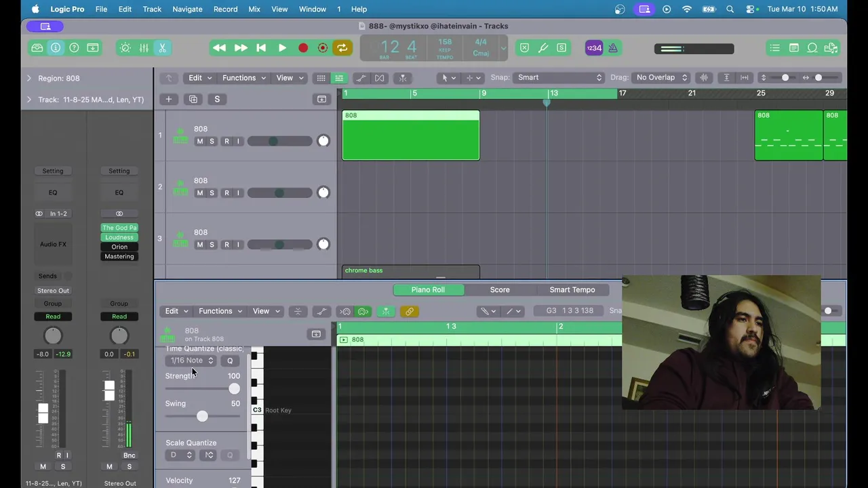Switch to the Score tab
This screenshot has height=488, width=868.
click(x=500, y=290)
